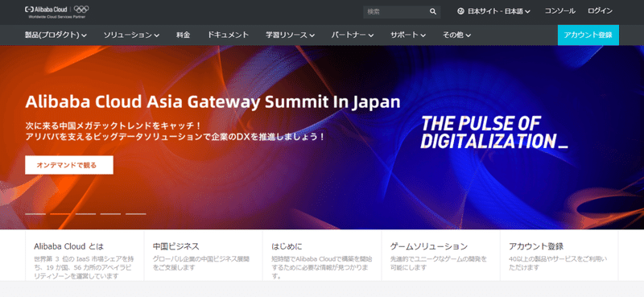644x297 pixels.
Task: Expand the ソリューション menu
Action: 131,35
